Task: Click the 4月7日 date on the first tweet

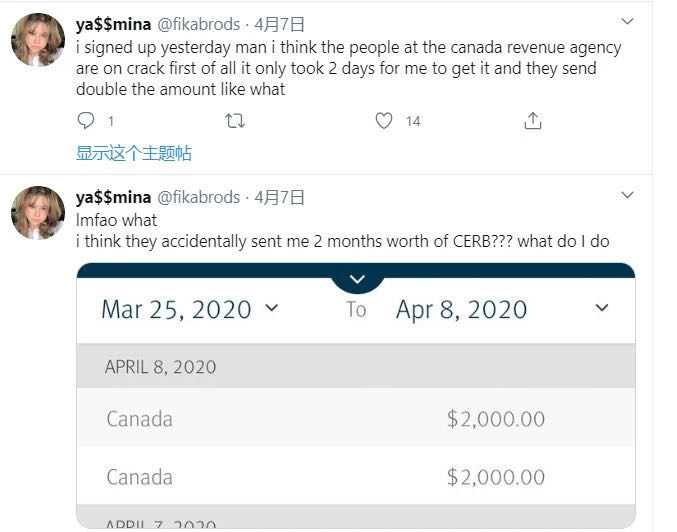Action: tap(280, 24)
